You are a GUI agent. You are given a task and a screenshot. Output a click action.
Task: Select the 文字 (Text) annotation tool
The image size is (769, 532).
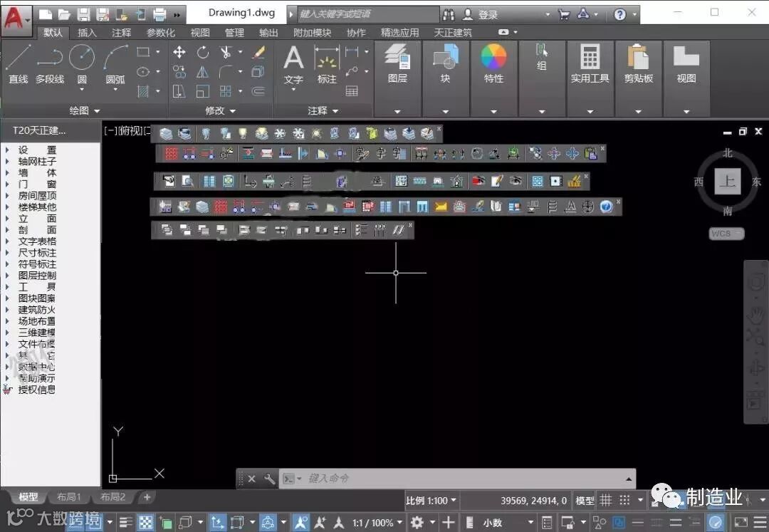pyautogui.click(x=293, y=65)
